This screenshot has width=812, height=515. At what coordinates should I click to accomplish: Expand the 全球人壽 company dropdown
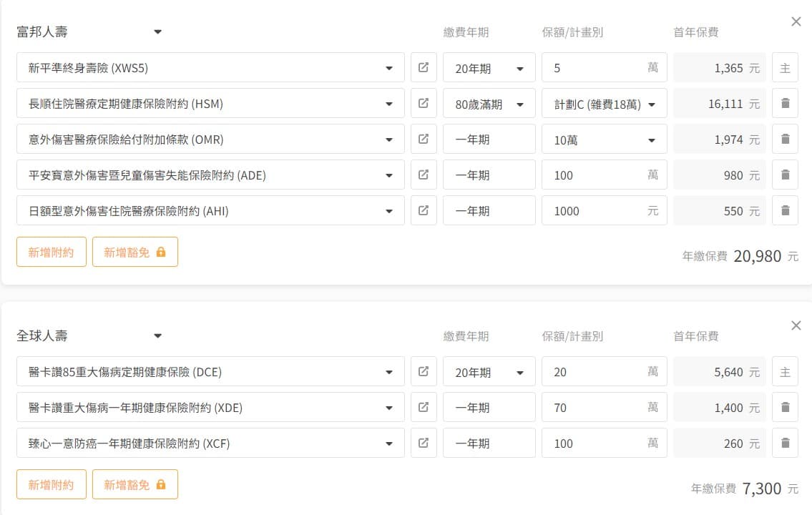click(x=158, y=336)
